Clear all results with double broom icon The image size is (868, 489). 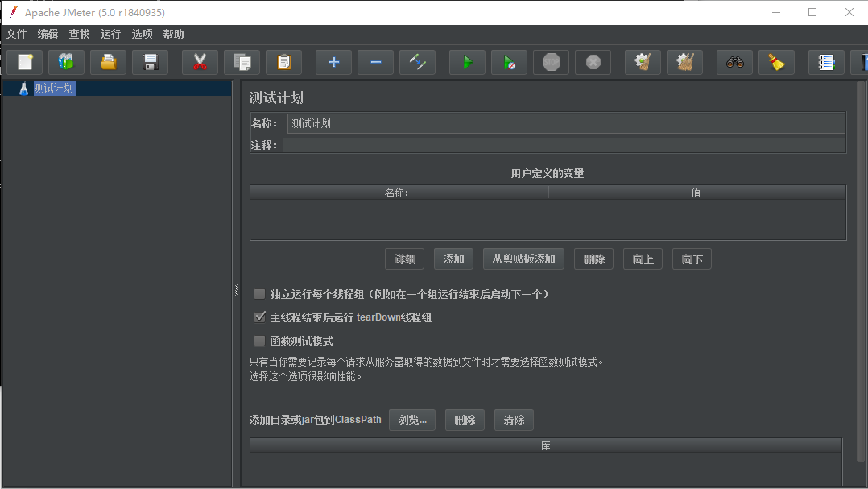(x=684, y=62)
